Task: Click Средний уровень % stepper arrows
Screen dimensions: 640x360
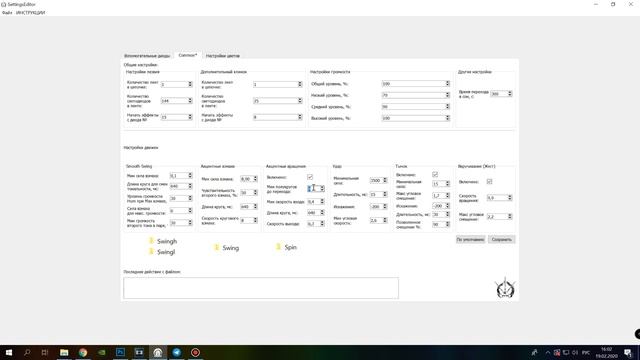Action: point(447,107)
